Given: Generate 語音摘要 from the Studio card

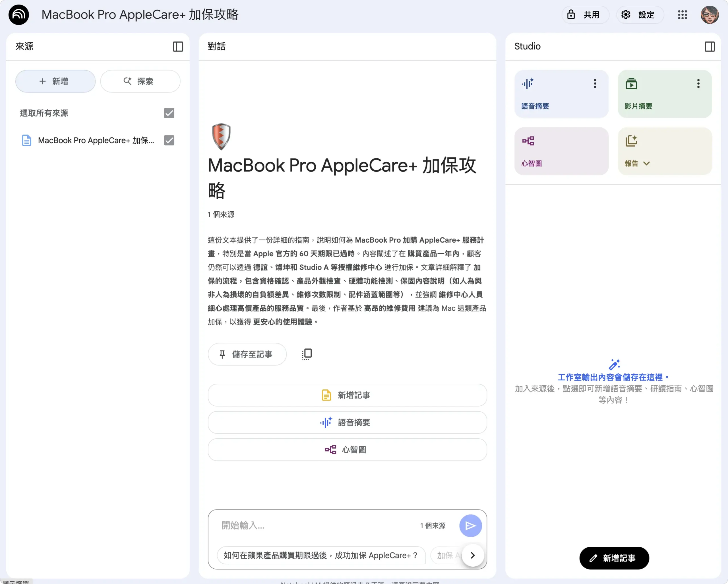Looking at the screenshot, I should point(561,94).
